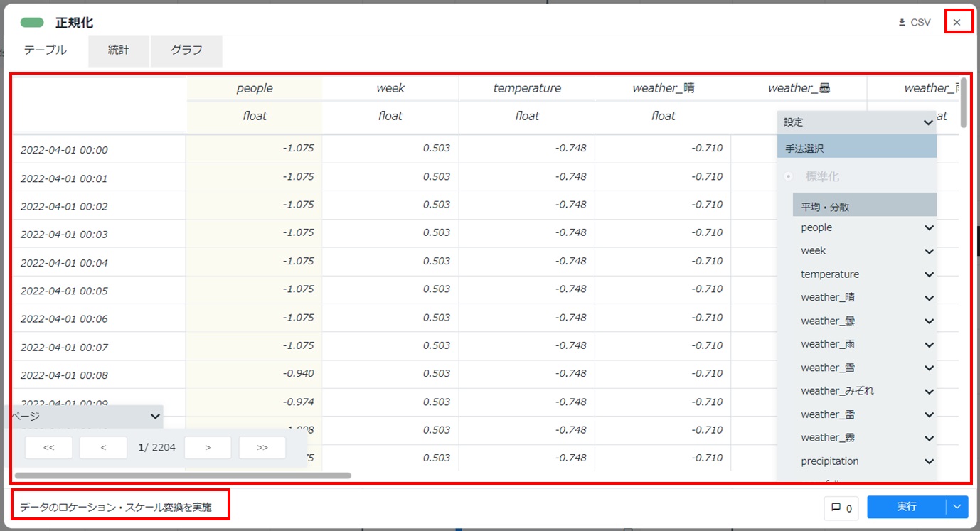
Task: Select the テーブル tab
Action: point(46,50)
